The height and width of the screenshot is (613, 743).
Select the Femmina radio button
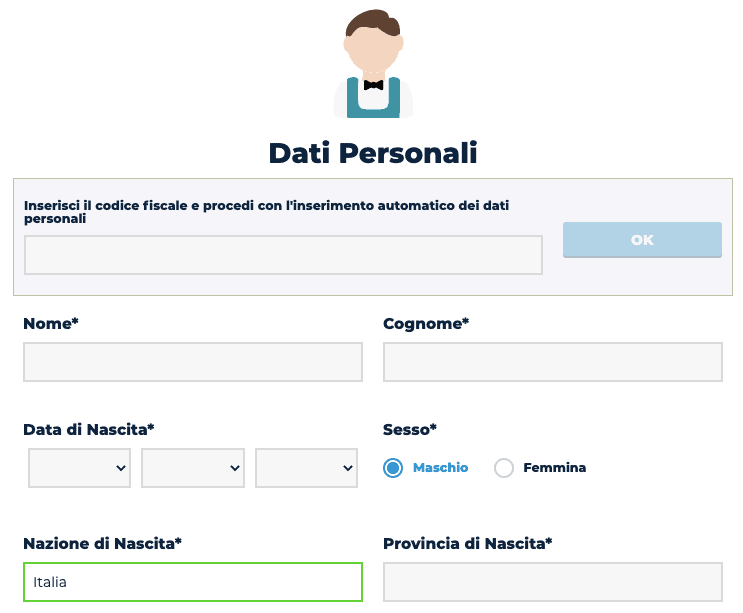[504, 468]
